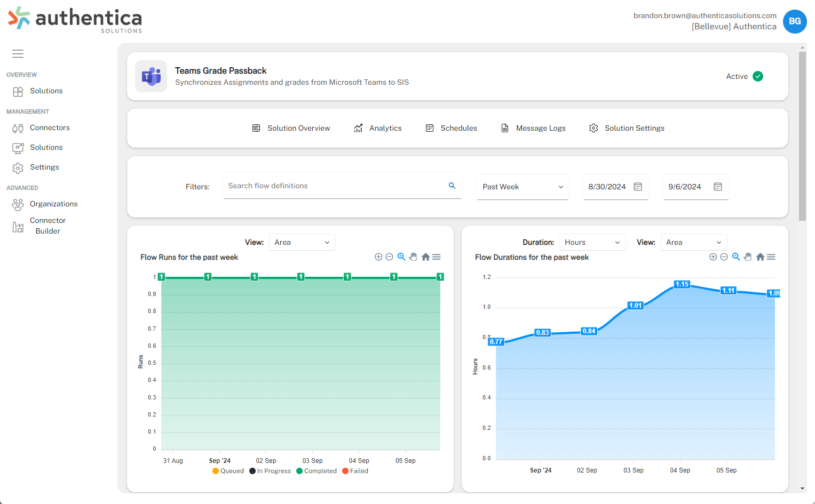Screen dimensions: 815x504
Task: Open Duration Hours dropdown
Action: click(592, 242)
